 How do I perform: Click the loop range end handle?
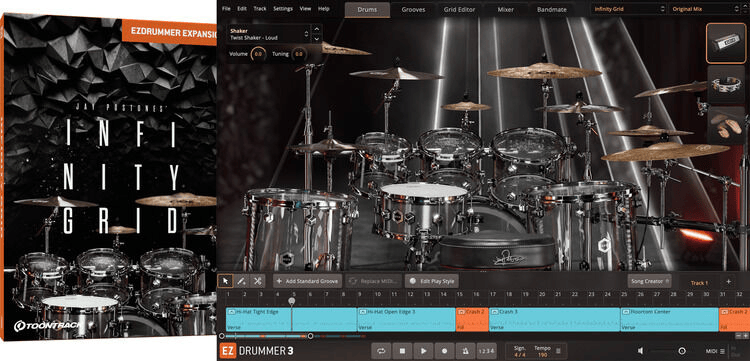pos(310,336)
